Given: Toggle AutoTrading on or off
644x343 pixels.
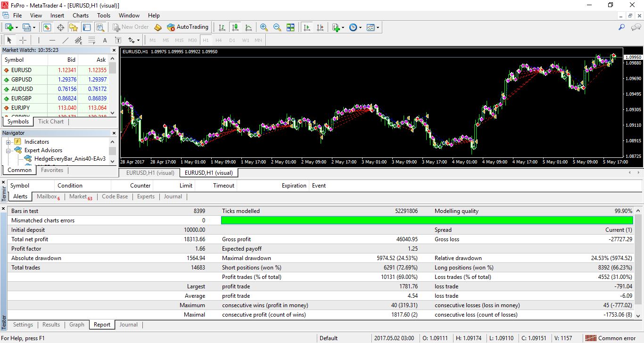Looking at the screenshot, I should pyautogui.click(x=188, y=27).
